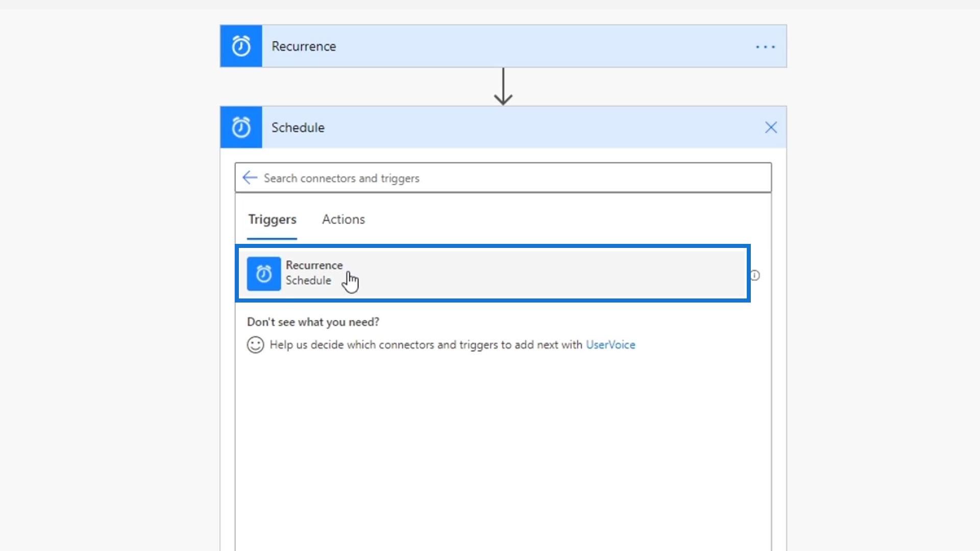Image resolution: width=980 pixels, height=551 pixels.
Task: Click the "Don't see what you need?" text
Action: click(x=313, y=322)
